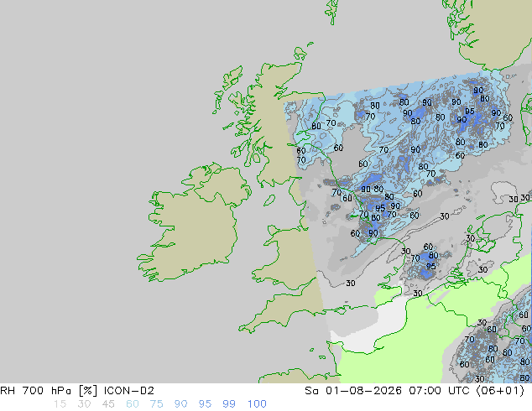This screenshot has height=411, width=532.
Task: Click legend value 95 in the color scale
Action: pos(205,404)
